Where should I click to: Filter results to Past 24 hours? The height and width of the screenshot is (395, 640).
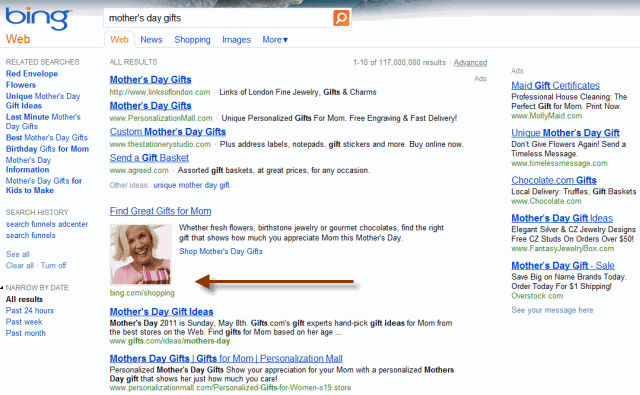tap(30, 311)
